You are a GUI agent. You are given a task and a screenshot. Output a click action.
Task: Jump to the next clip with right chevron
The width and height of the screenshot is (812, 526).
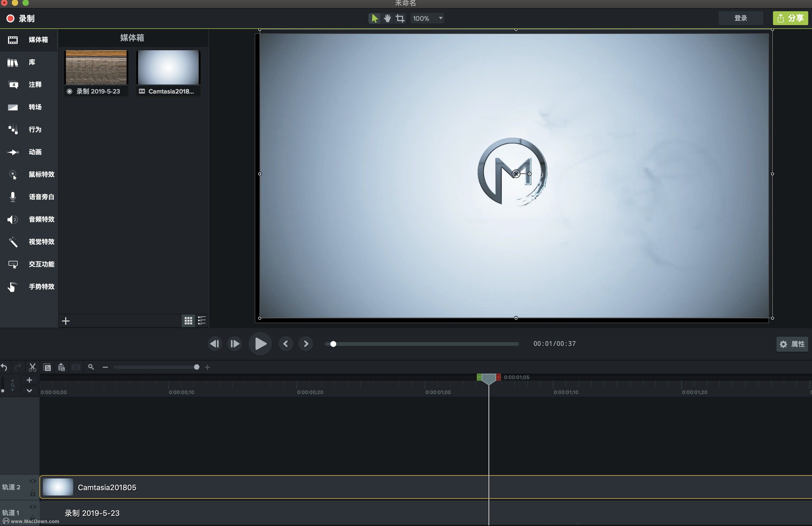pos(306,344)
